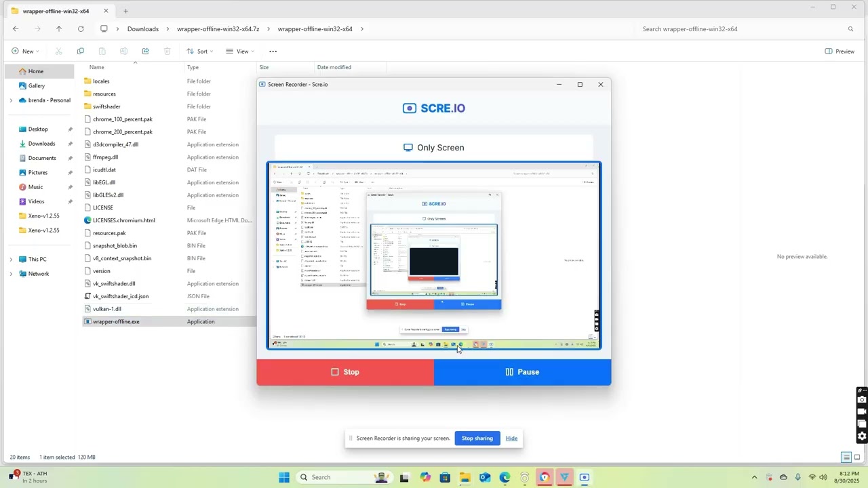Click the OneDrive cloud tray icon
This screenshot has width=868, height=488.
(783, 477)
